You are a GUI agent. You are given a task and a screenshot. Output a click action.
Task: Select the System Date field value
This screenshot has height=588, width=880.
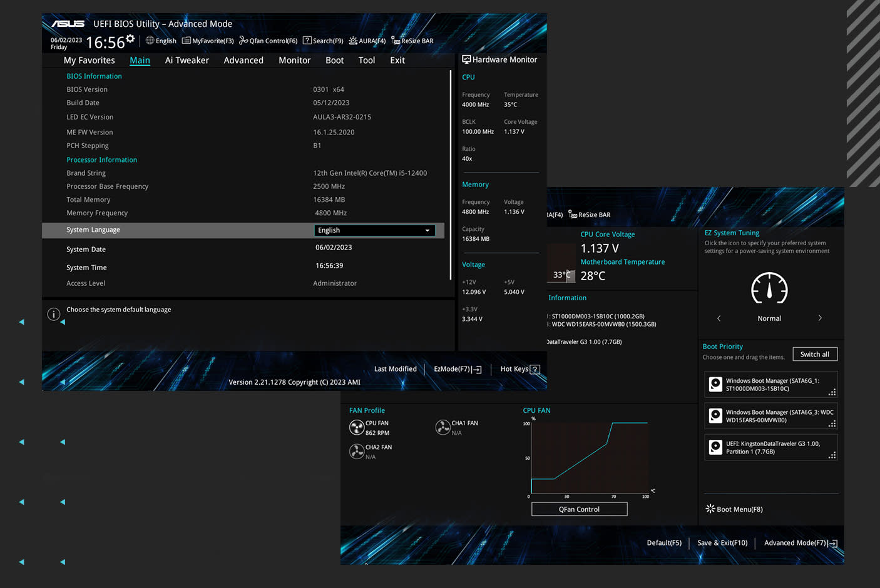(334, 248)
